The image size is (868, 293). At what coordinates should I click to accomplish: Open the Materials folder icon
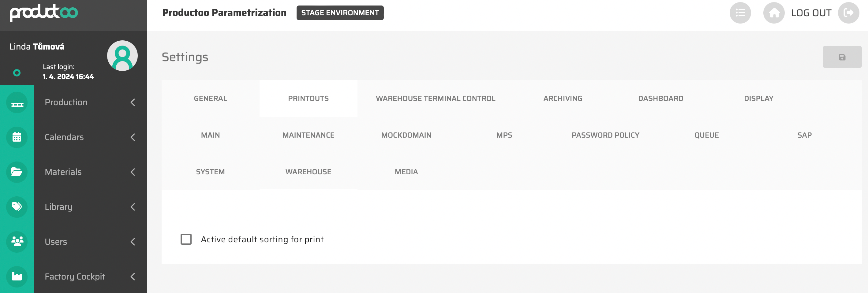tap(17, 172)
